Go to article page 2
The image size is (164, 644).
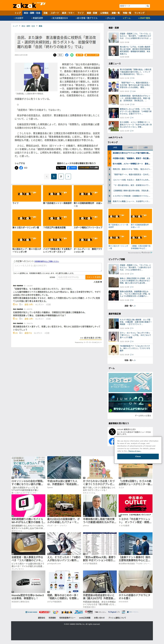coord(61,177)
